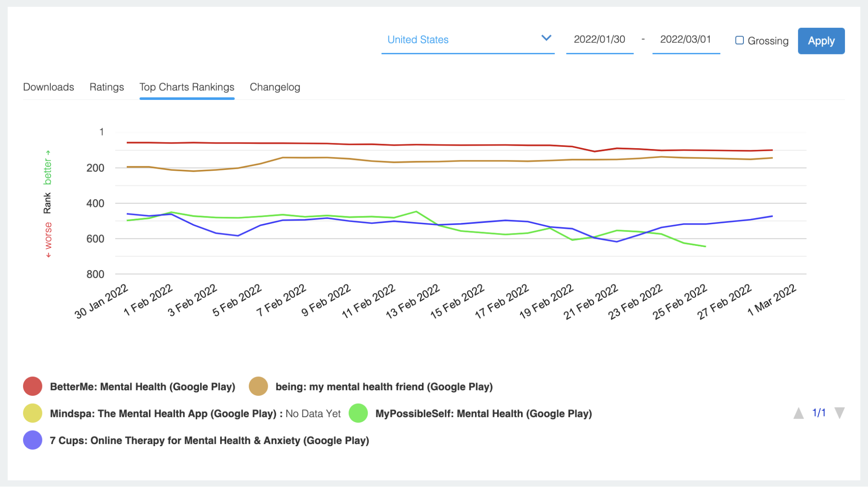
Task: Click the red BetterMe legend circle
Action: (x=33, y=386)
